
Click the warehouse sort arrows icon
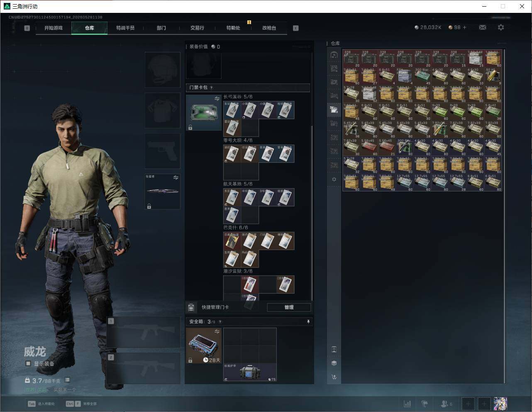(334, 377)
